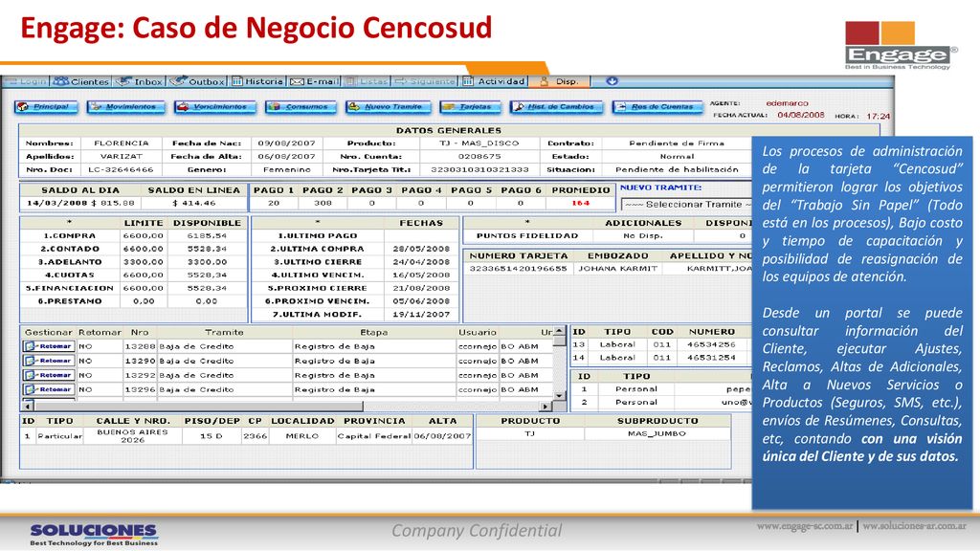Screen dimensions: 980x551
Task: Click the 2.ULTIMA COMPRA date 28/05/2008
Action: [421, 249]
